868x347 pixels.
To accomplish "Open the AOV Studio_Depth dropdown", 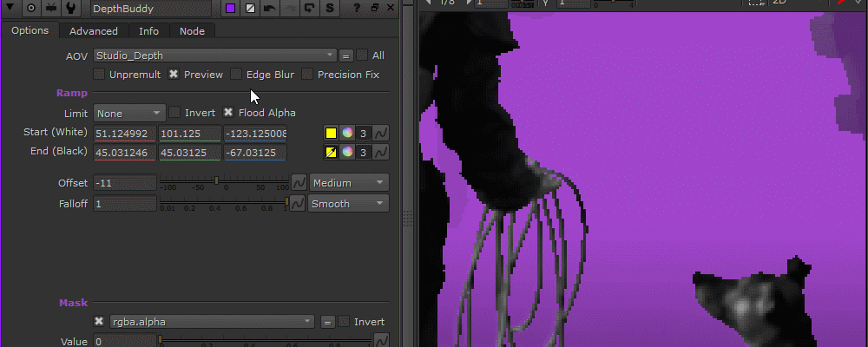I will click(214, 56).
